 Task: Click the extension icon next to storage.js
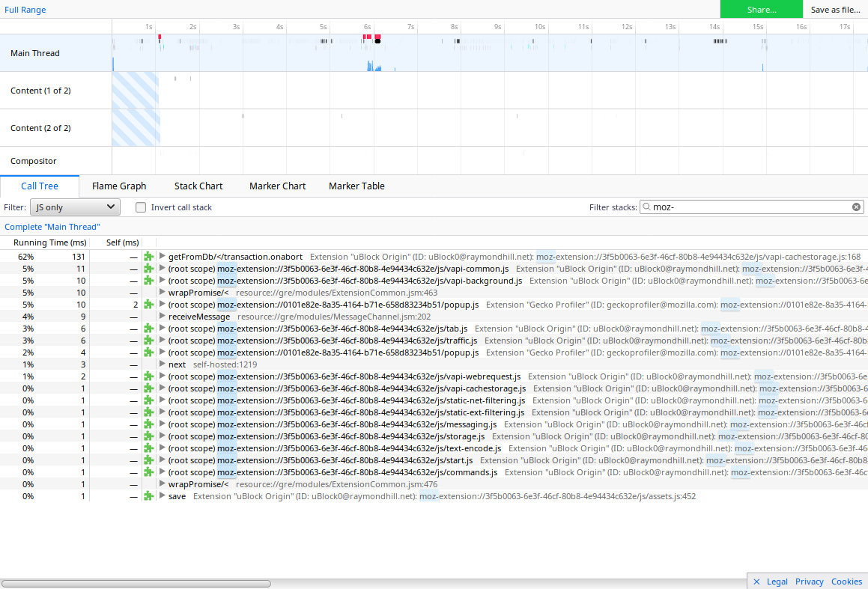click(x=148, y=436)
